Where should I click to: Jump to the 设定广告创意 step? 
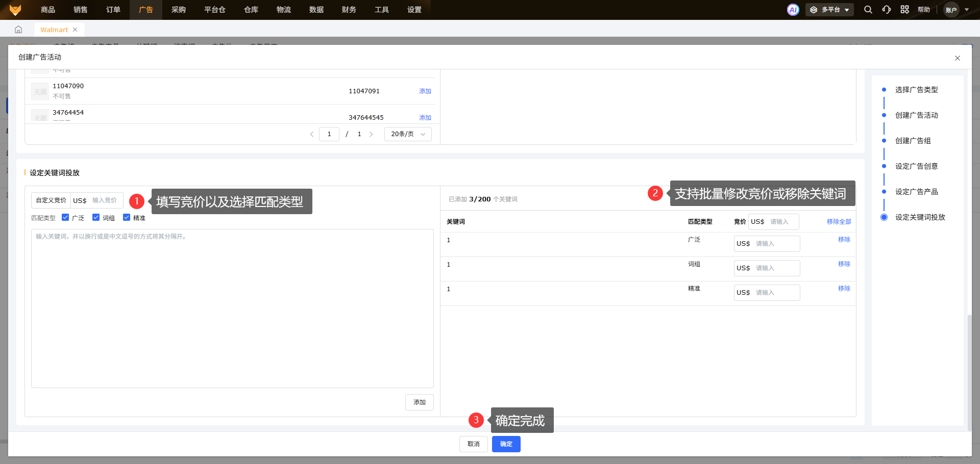[917, 166]
